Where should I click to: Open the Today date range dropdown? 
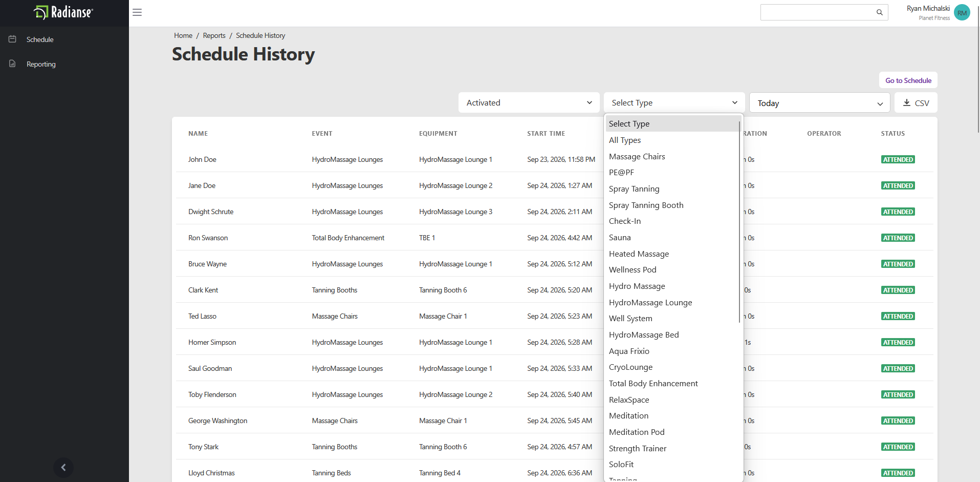click(x=820, y=103)
